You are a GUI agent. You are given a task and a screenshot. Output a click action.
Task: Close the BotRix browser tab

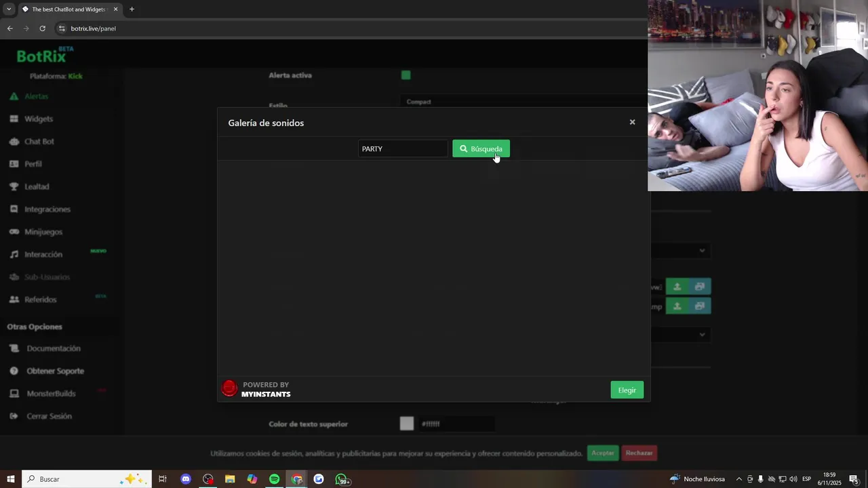[115, 9]
